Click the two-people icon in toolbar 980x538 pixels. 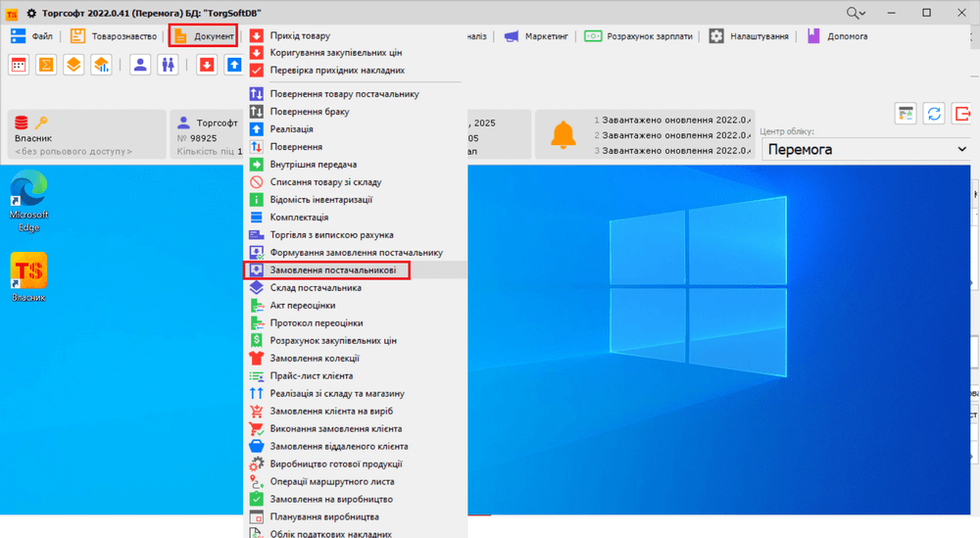click(168, 65)
